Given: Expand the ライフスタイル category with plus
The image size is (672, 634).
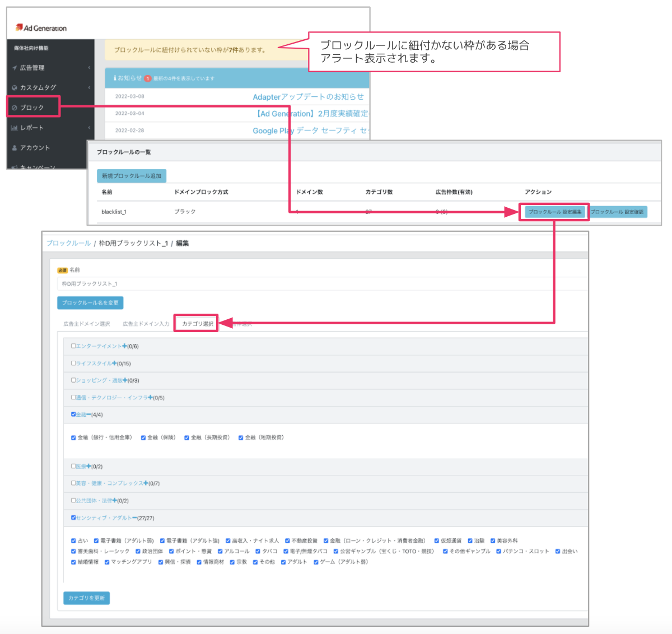Looking at the screenshot, I should [x=114, y=363].
